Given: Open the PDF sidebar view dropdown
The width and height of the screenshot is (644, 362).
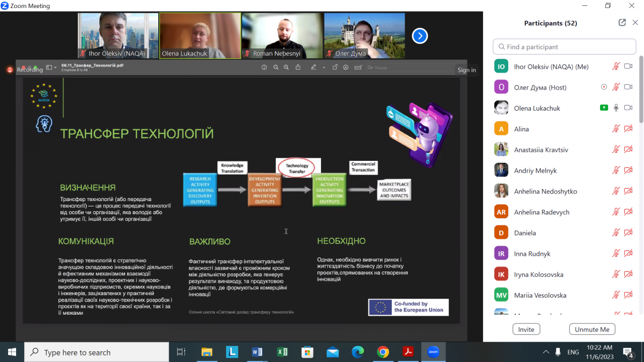Looking at the screenshot, I should (x=50, y=68).
